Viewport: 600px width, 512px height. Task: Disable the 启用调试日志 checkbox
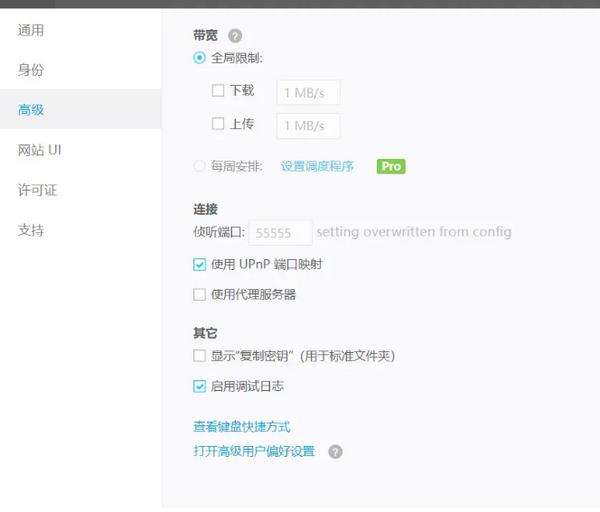tap(200, 386)
